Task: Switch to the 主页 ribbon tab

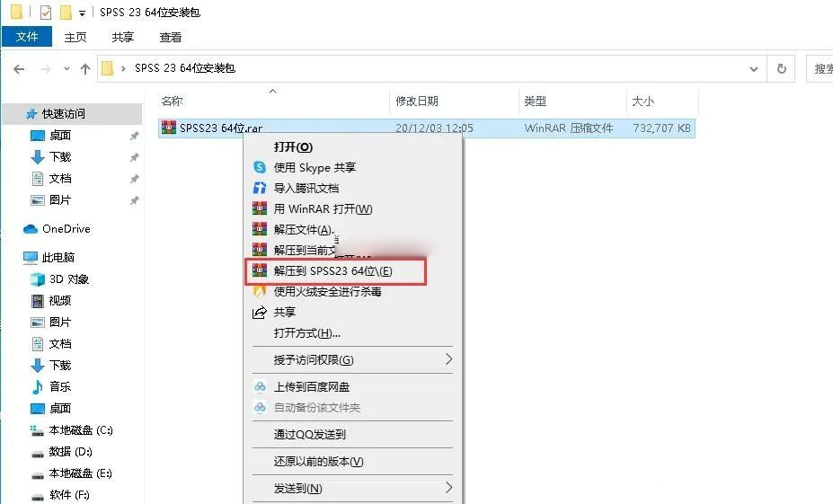Action: point(75,37)
